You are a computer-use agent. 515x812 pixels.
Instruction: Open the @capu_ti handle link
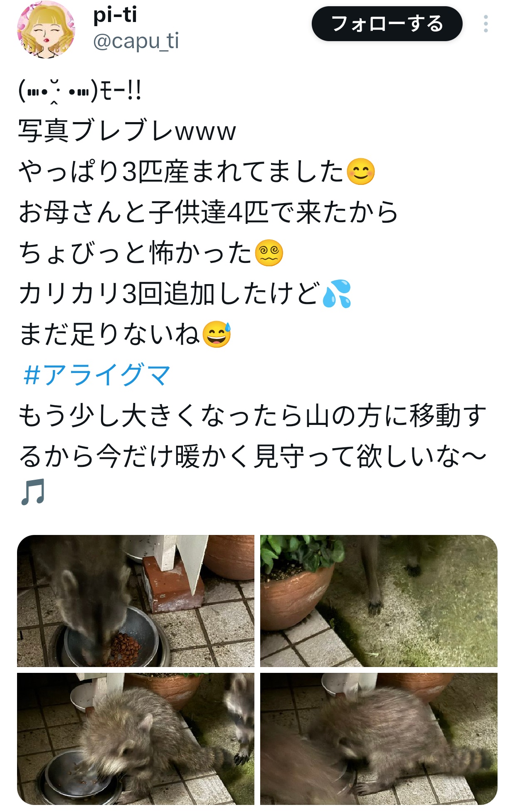click(x=136, y=42)
